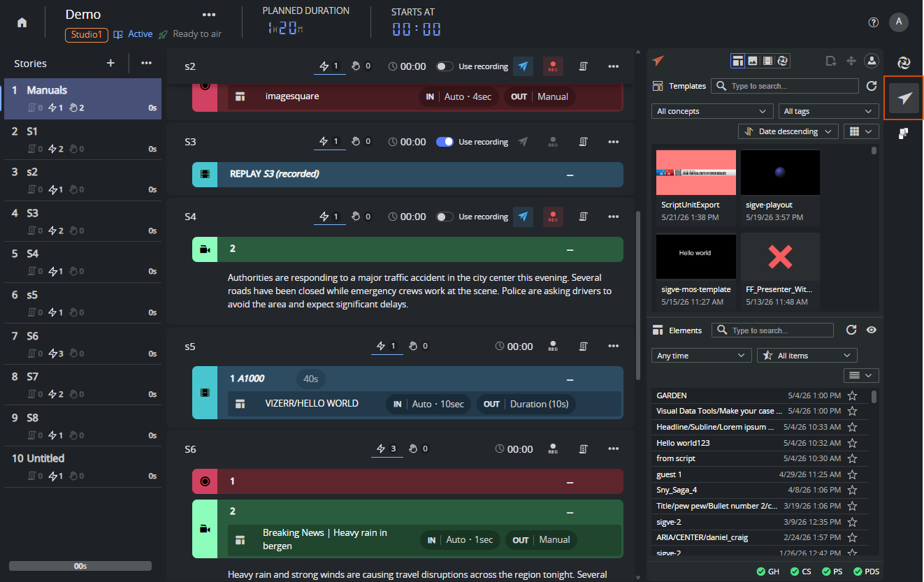924x582 pixels.
Task: Open the script icon on s5 story
Action: [x=583, y=346]
